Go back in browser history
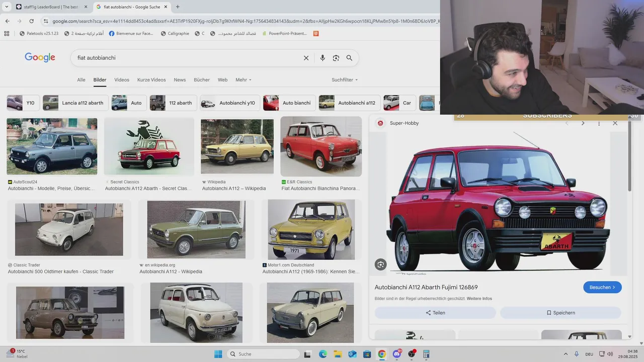The width and height of the screenshot is (644, 362). click(7, 21)
